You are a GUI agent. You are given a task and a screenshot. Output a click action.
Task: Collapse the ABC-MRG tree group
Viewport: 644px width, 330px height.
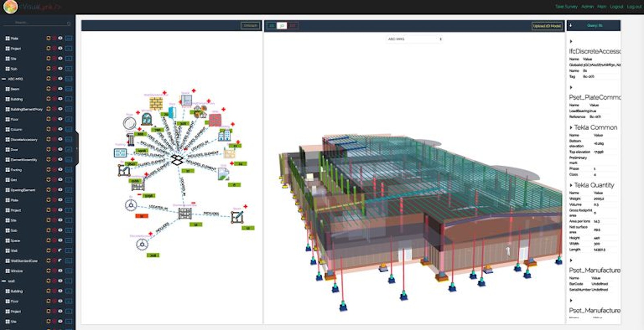tap(4, 79)
